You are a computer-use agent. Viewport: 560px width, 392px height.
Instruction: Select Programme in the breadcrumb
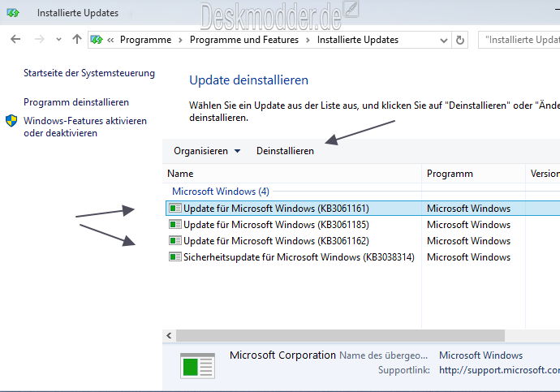[x=145, y=40]
